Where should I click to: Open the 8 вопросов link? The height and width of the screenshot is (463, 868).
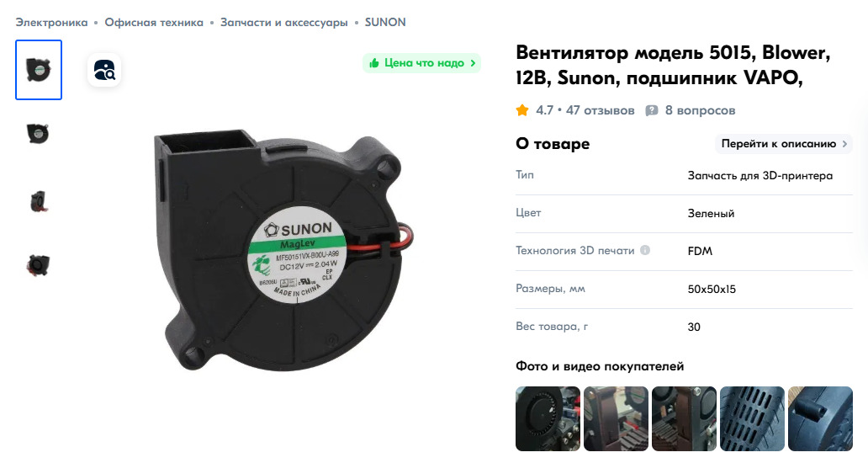700,110
